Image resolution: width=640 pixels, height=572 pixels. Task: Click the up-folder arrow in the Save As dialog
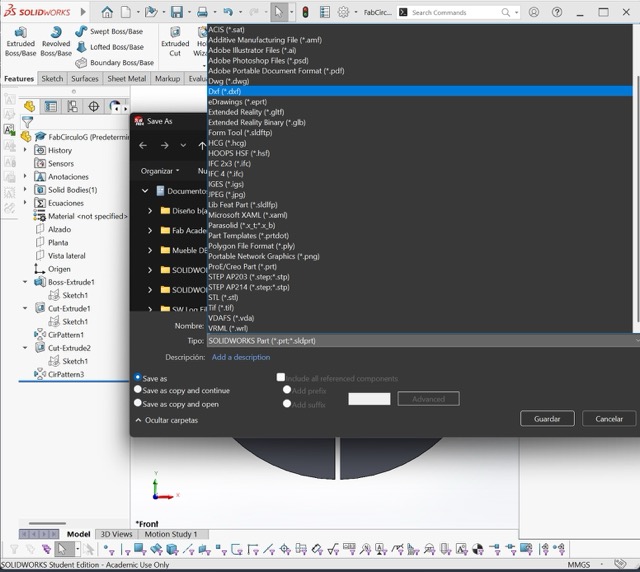point(202,145)
